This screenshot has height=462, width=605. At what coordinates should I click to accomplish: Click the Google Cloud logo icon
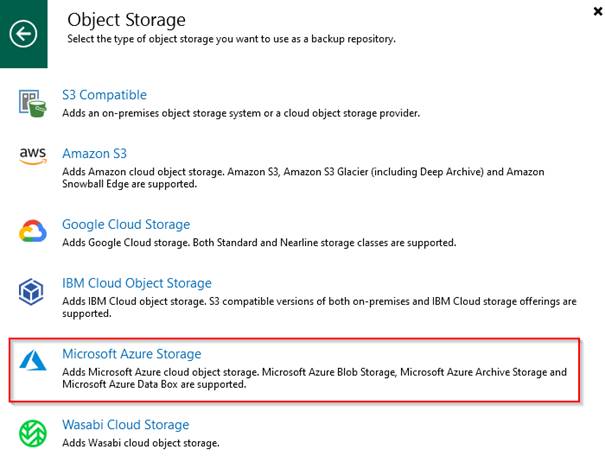pyautogui.click(x=33, y=231)
